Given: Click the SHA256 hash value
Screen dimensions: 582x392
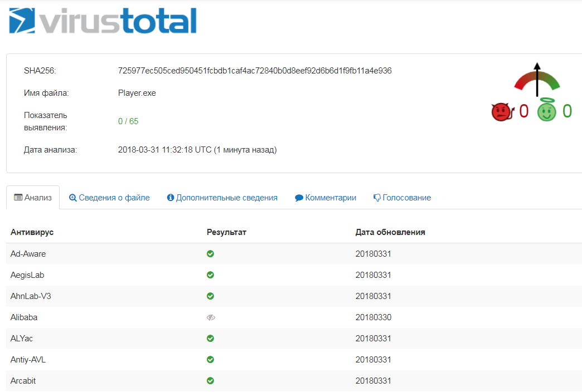Looking at the screenshot, I should [x=255, y=71].
